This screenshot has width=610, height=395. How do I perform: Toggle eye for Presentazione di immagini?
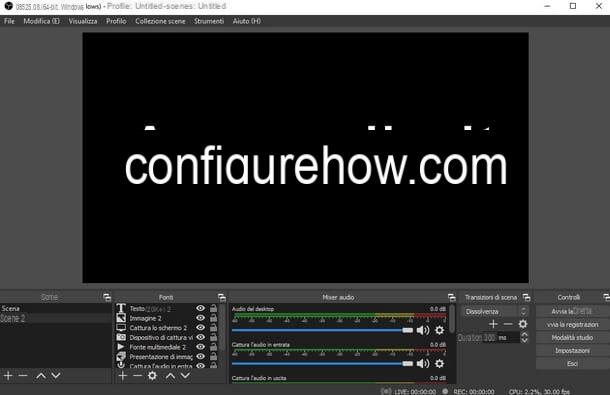point(200,356)
